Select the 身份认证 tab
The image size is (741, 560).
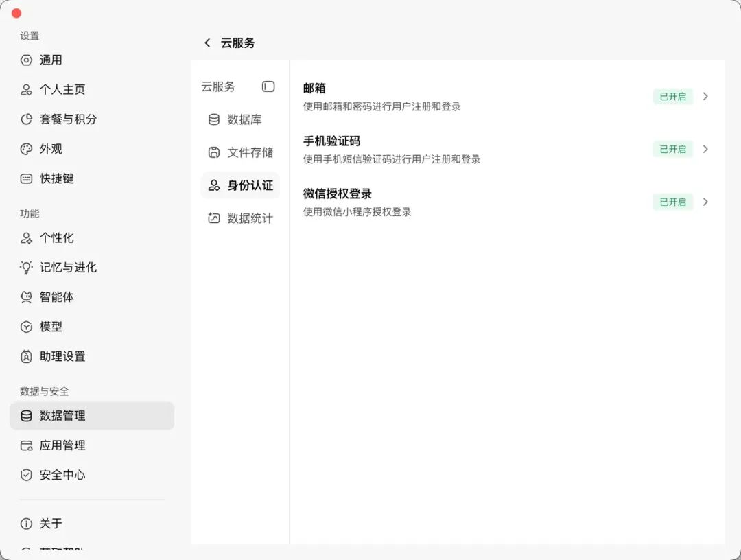coord(240,185)
